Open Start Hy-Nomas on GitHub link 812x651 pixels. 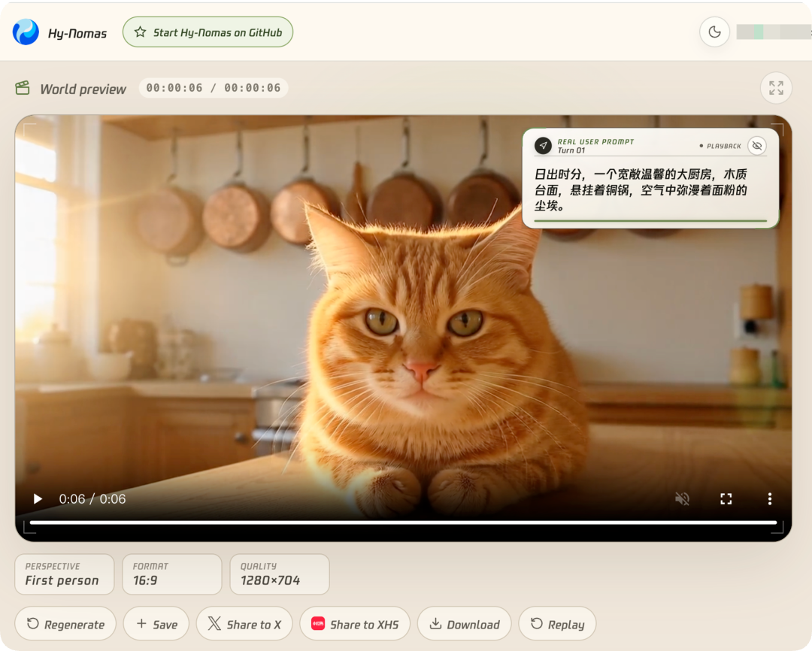[208, 32]
